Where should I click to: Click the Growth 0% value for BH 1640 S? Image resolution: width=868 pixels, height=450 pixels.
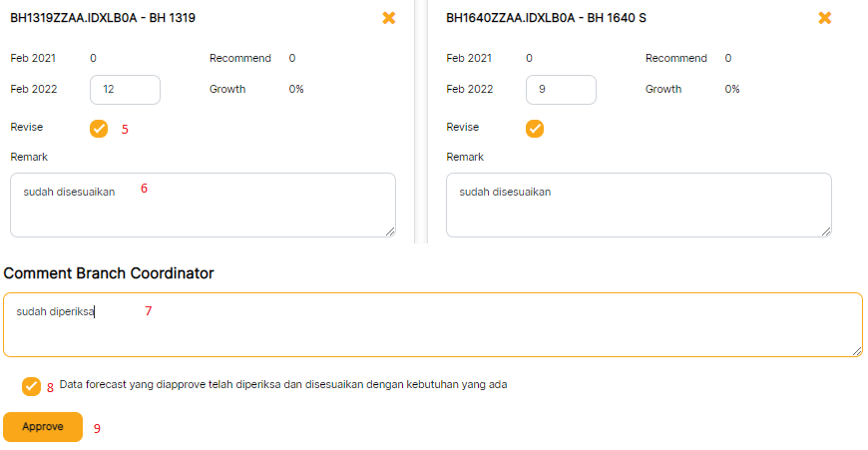pos(732,90)
